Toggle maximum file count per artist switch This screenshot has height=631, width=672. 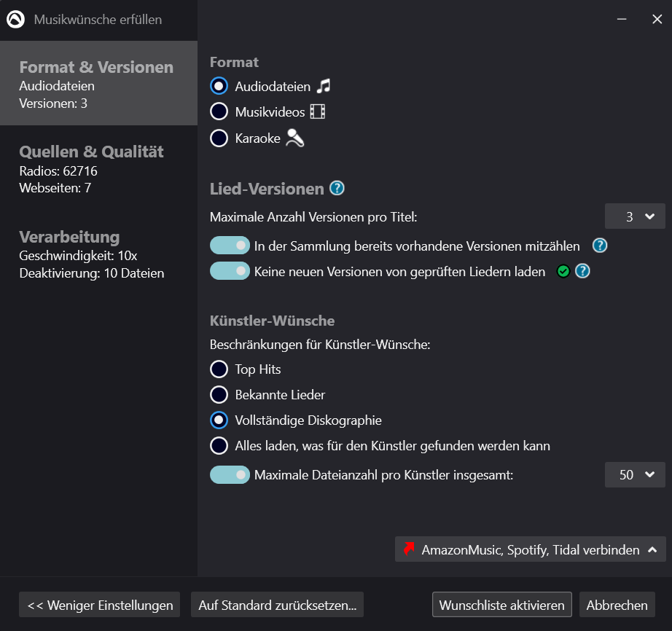tap(230, 474)
